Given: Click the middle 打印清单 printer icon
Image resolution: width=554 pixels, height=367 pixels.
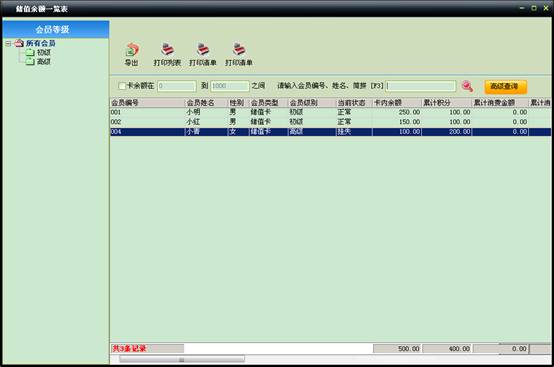Looking at the screenshot, I should tap(203, 49).
